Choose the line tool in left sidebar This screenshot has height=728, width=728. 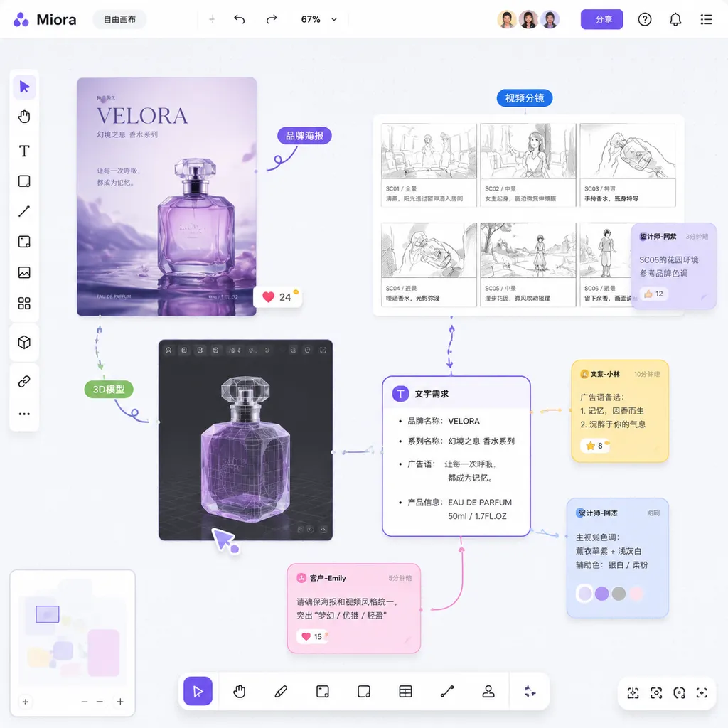click(x=24, y=211)
